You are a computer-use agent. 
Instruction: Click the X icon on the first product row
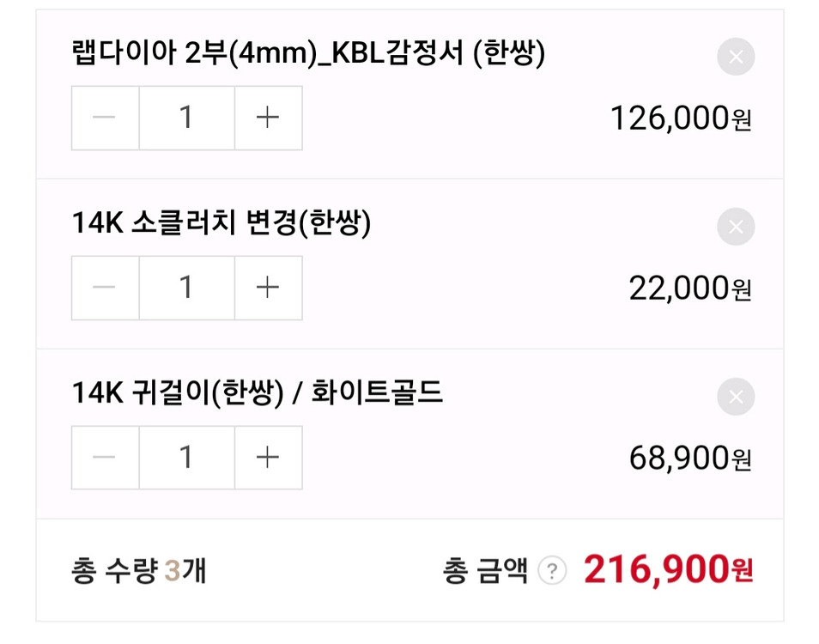[x=735, y=57]
